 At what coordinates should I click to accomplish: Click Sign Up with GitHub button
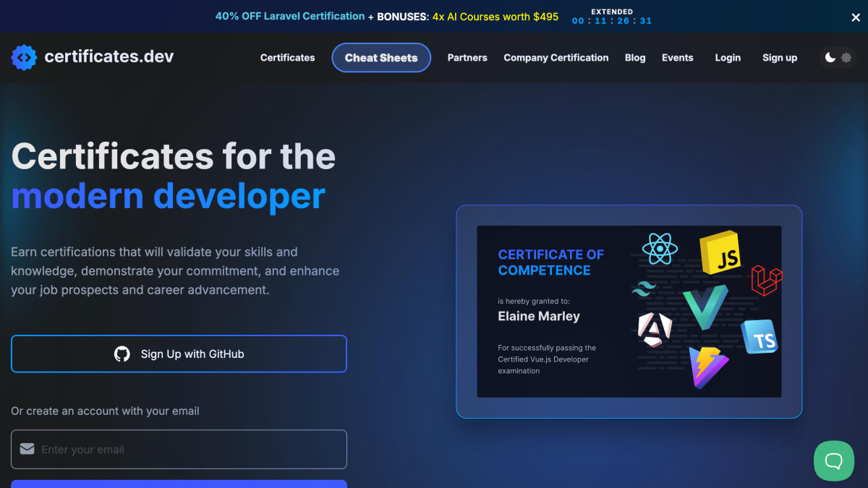(x=179, y=354)
